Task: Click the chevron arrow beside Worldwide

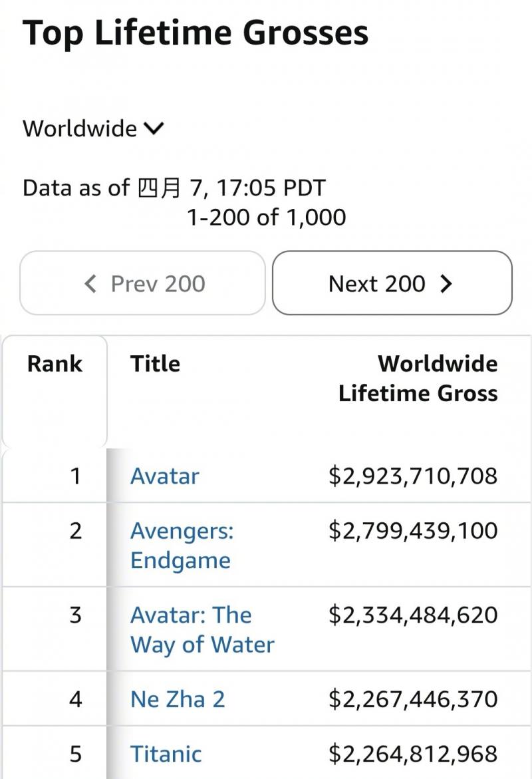Action: (x=153, y=128)
